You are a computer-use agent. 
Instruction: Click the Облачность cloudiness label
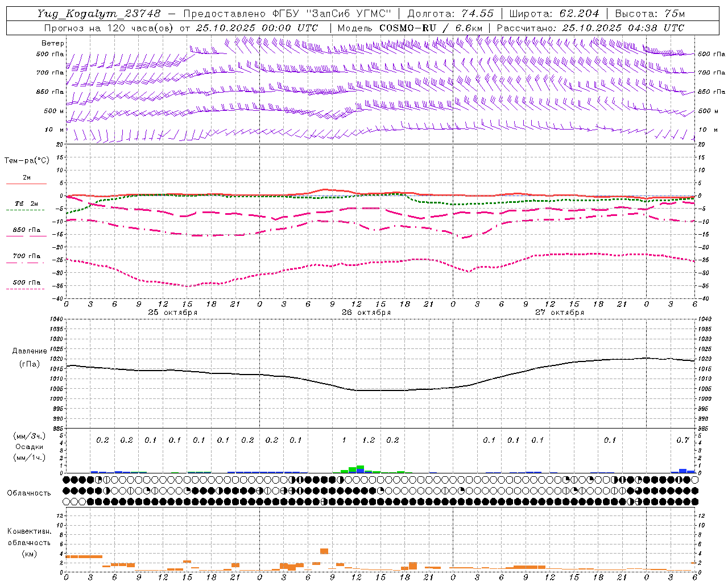pyautogui.click(x=29, y=493)
